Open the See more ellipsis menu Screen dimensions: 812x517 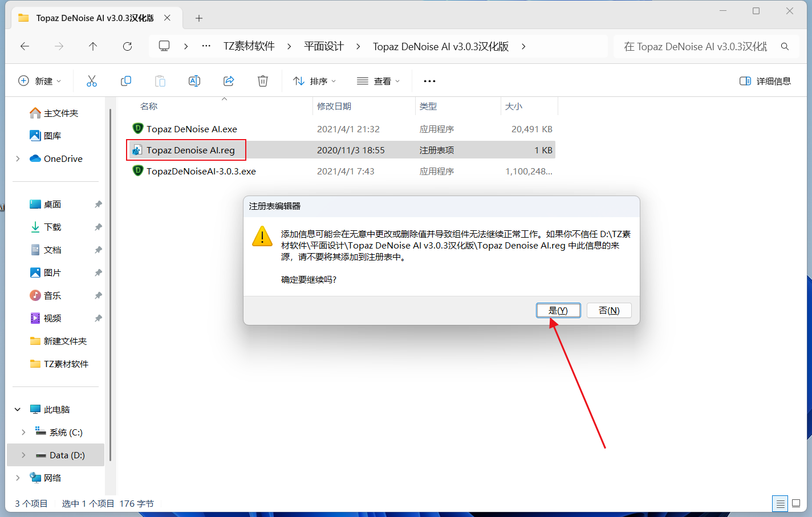pyautogui.click(x=429, y=81)
